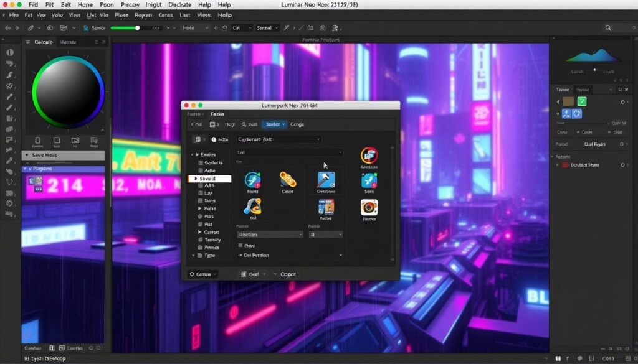Screen dimensions: 638x364
Task: Toggle the Sums checkbox in the dialog sidebar
Action: [200, 201]
